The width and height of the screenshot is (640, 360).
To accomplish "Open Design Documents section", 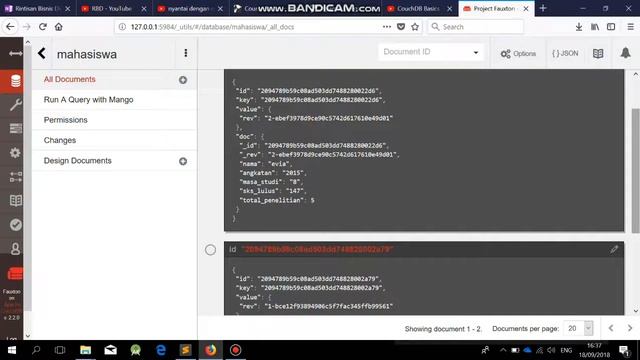I will (78, 161).
